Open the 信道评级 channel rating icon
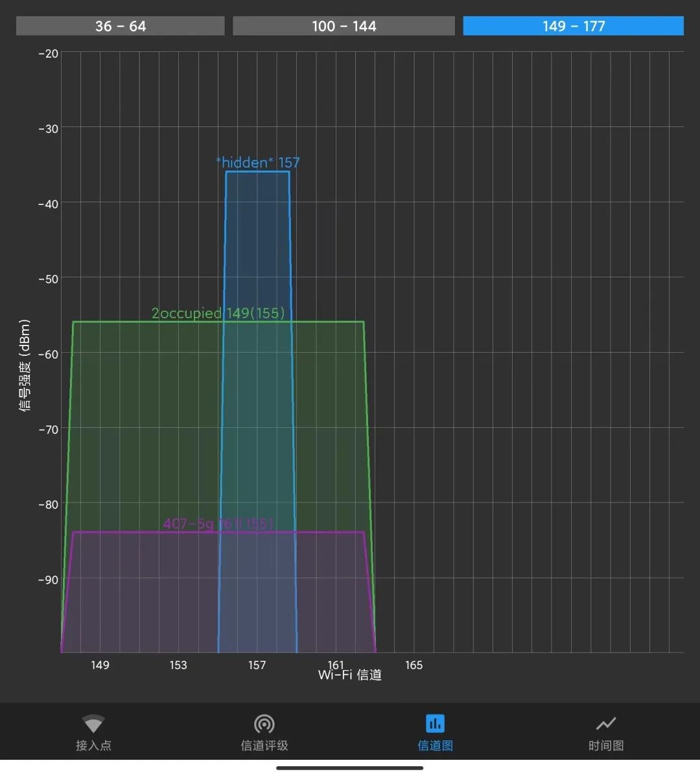The height and width of the screenshot is (776, 700). tap(264, 724)
